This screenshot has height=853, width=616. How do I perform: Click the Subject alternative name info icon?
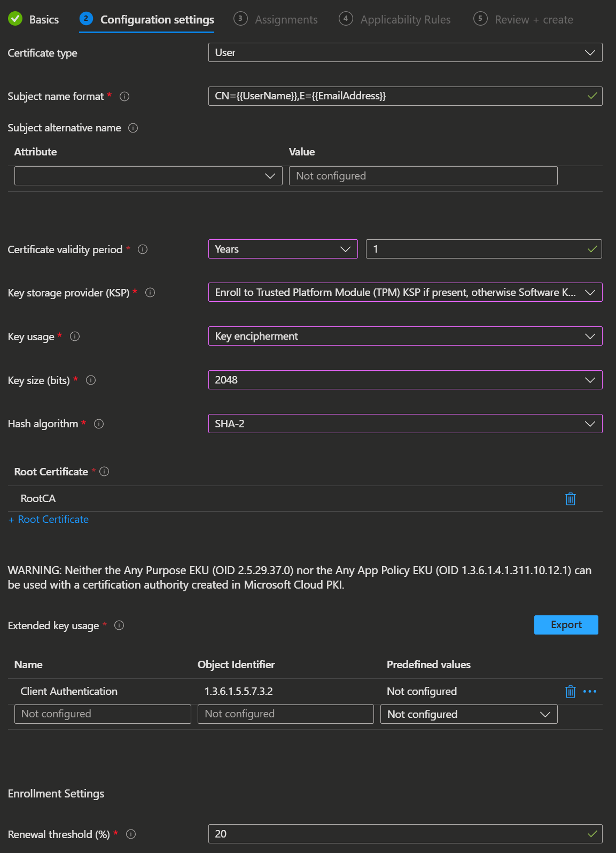click(x=133, y=128)
